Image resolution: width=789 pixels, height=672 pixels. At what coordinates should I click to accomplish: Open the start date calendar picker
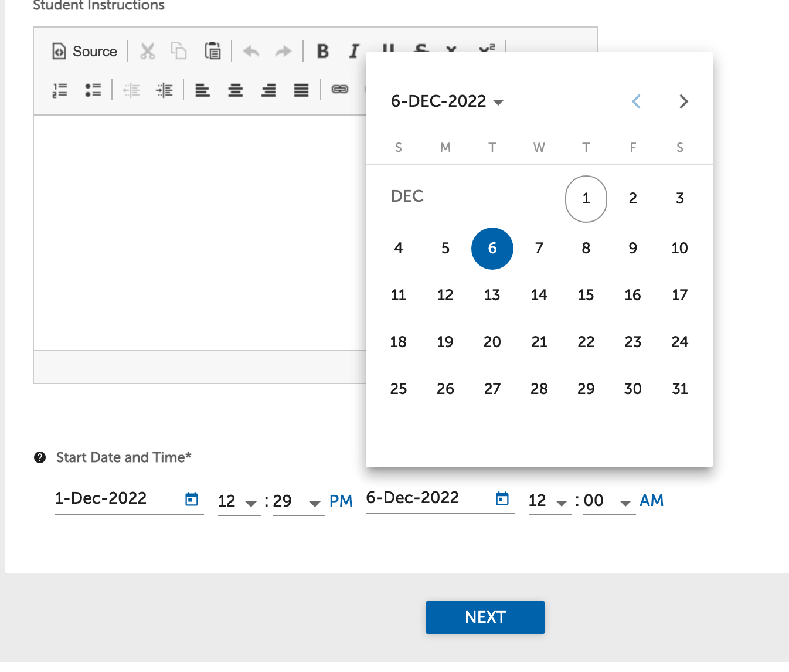pyautogui.click(x=191, y=498)
